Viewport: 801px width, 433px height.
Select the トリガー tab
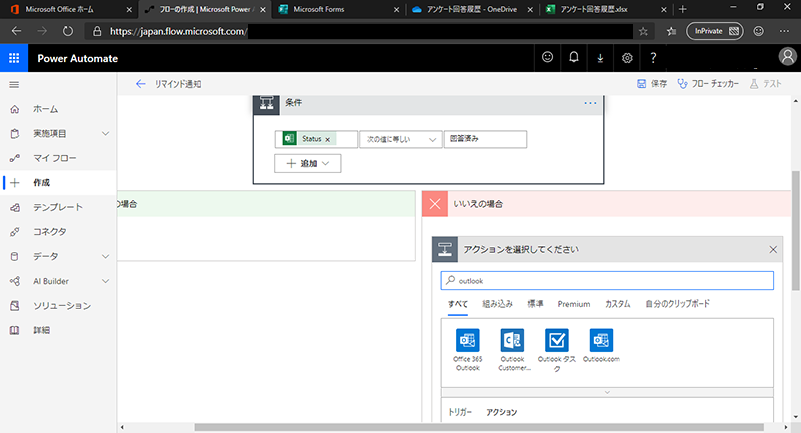[460, 412]
